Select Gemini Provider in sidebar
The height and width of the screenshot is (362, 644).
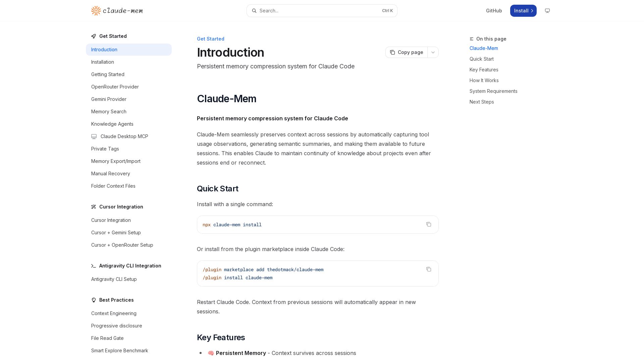click(x=129, y=99)
